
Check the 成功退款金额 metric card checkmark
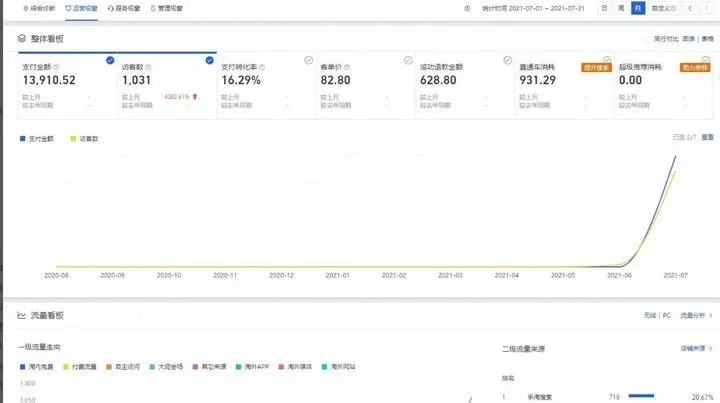[507, 60]
